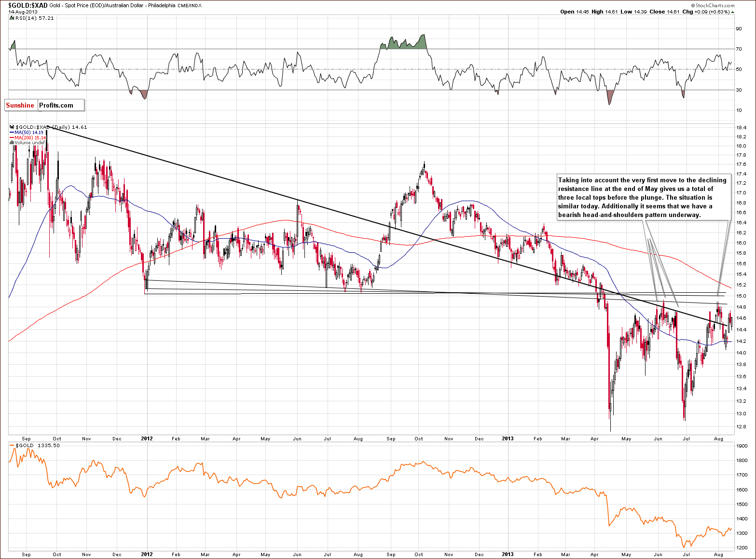The width and height of the screenshot is (756, 559).
Task: Click the $GOLD 1335.50 panel label
Action: coord(38,446)
